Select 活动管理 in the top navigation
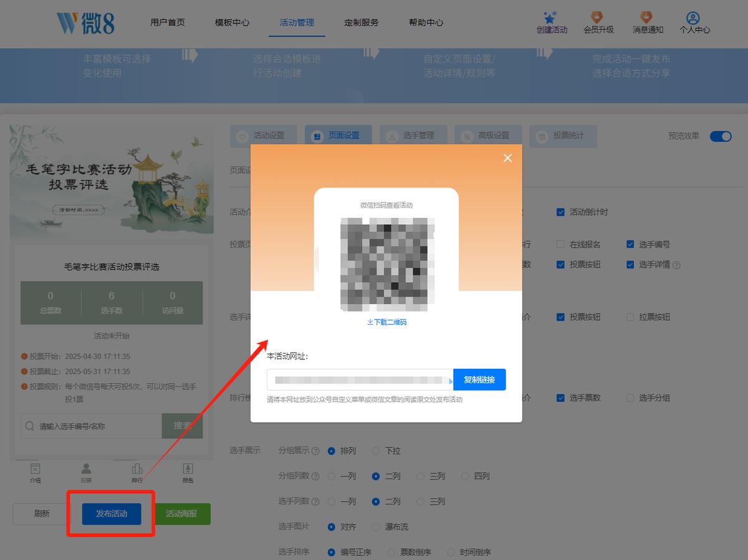Image resolution: width=748 pixels, height=560 pixels. click(297, 22)
